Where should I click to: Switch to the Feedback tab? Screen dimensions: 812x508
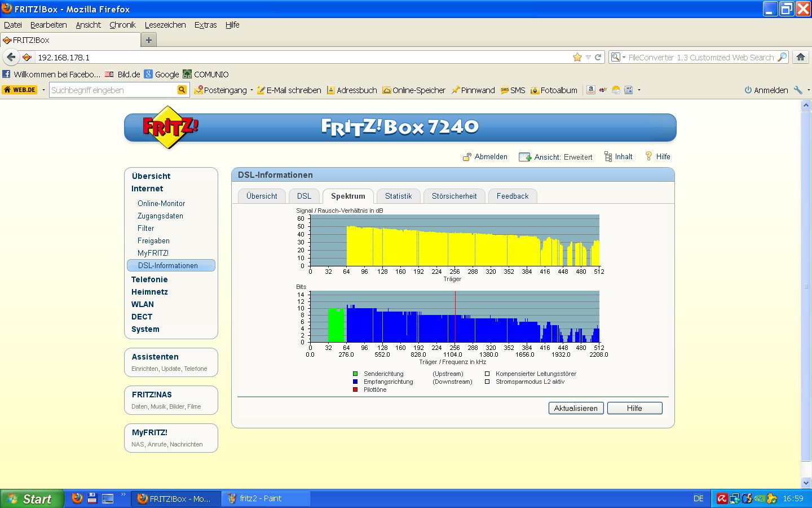[513, 196]
